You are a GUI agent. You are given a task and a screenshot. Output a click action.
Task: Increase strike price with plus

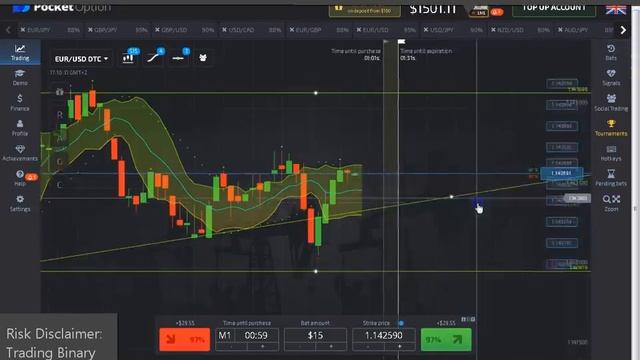400,347
